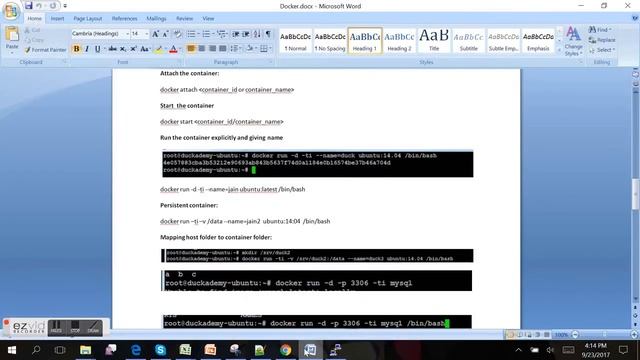
Task: Apply the Title style
Action: tap(434, 41)
